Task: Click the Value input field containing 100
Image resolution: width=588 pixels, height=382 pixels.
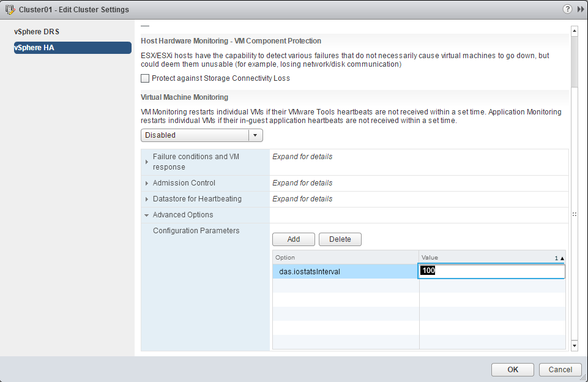Action: [x=491, y=271]
